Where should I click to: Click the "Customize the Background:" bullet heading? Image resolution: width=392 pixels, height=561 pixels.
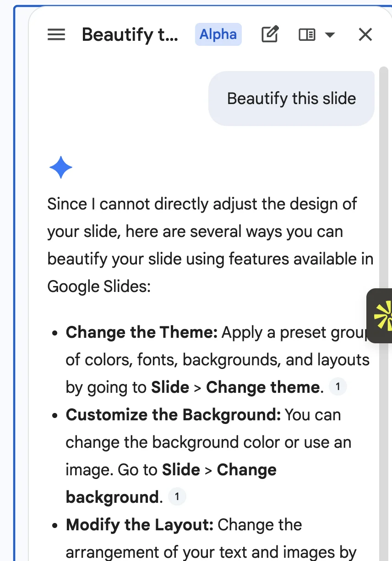(x=173, y=415)
